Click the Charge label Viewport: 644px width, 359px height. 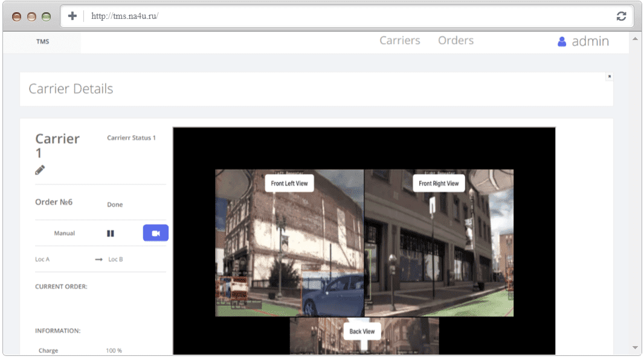48,351
